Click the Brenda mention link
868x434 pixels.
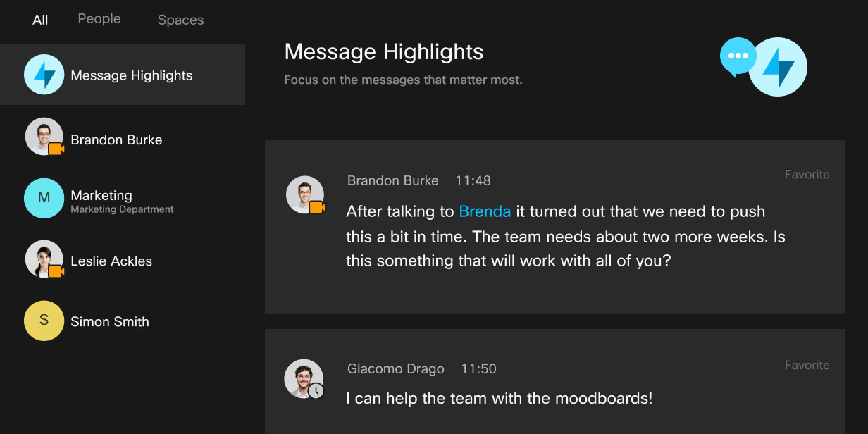click(485, 211)
